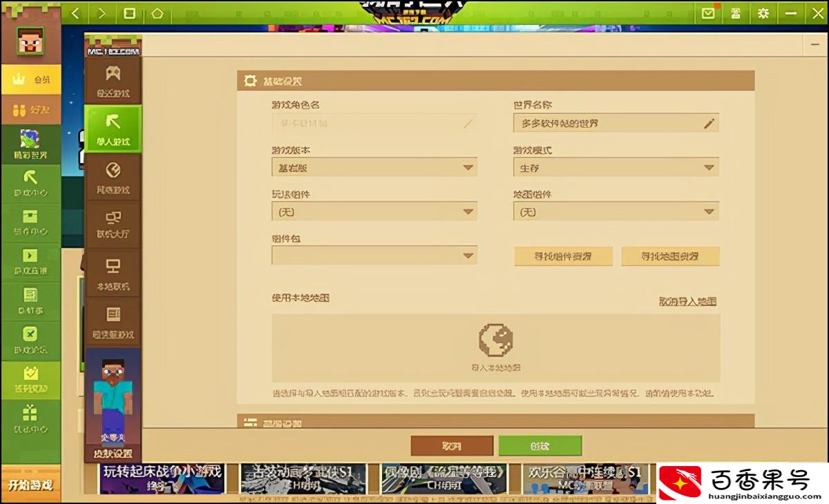The width and height of the screenshot is (829, 504).
Task: Click the 开始游戏 start game button
Action: 30,485
